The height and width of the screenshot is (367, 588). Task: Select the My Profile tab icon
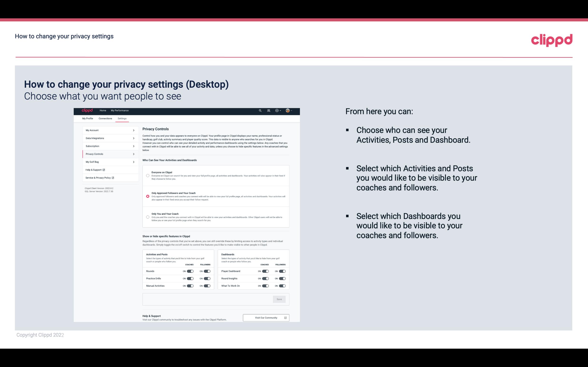(88, 118)
